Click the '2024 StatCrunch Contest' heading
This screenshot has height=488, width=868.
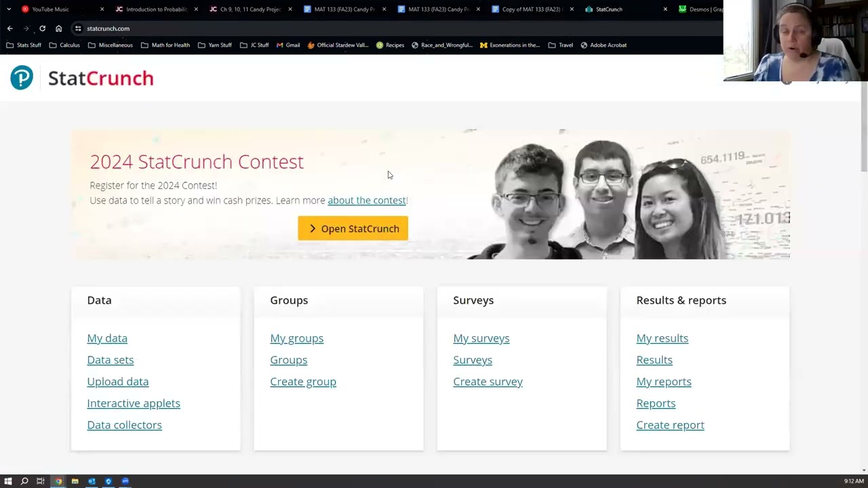[197, 161]
